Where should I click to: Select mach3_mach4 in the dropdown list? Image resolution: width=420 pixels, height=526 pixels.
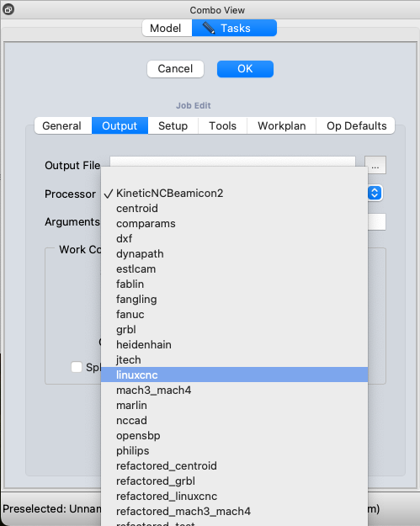[x=234, y=391]
